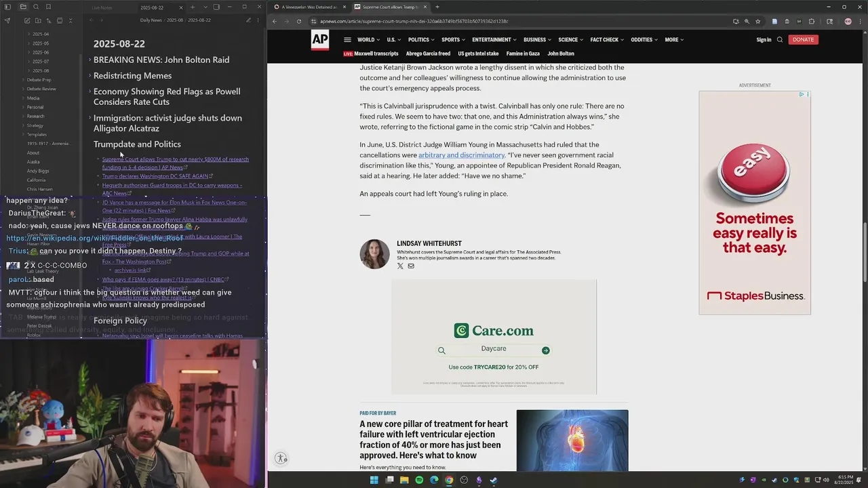
Task: Unfold the Redistricting Memes heading
Action: pyautogui.click(x=90, y=76)
